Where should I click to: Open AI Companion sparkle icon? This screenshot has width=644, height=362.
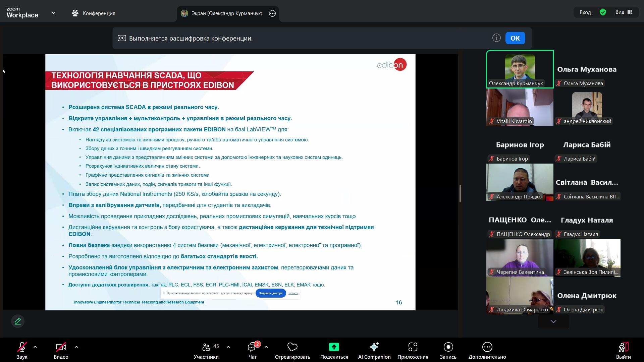[x=374, y=347]
